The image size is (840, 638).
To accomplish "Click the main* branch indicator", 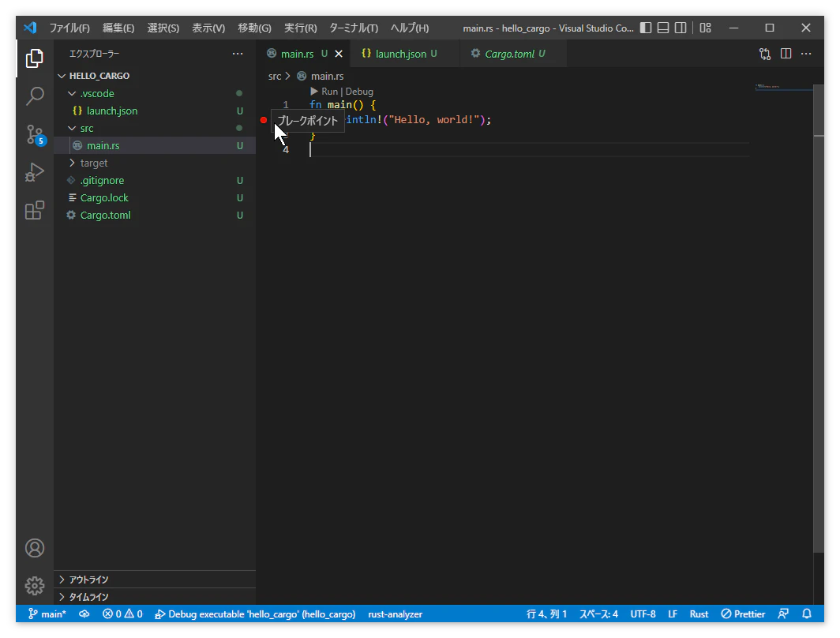I will [47, 614].
